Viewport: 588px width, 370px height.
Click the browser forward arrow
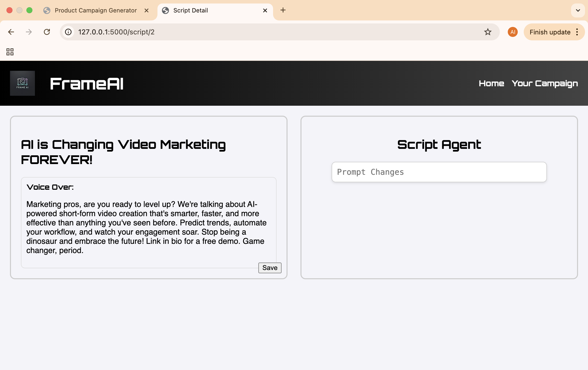pos(29,32)
